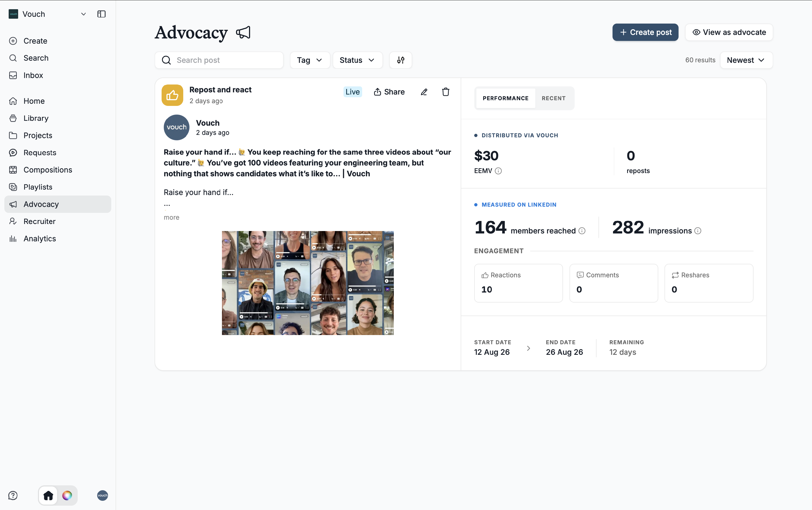The width and height of the screenshot is (812, 510).
Task: Click the Distributed via Vouch heading
Action: coord(520,135)
